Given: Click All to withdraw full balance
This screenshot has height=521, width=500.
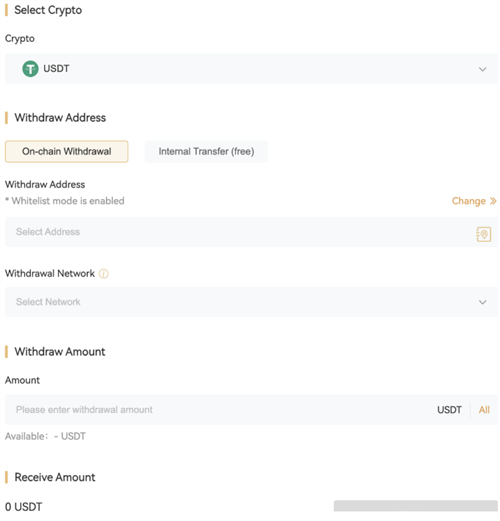Looking at the screenshot, I should point(484,410).
